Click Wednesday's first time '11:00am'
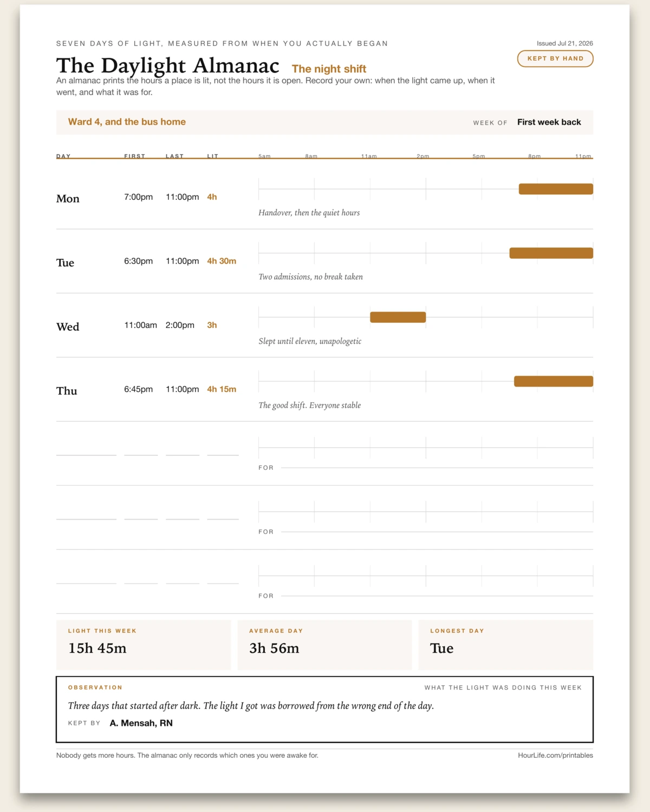Screen dimensions: 650x812 click(x=141, y=325)
